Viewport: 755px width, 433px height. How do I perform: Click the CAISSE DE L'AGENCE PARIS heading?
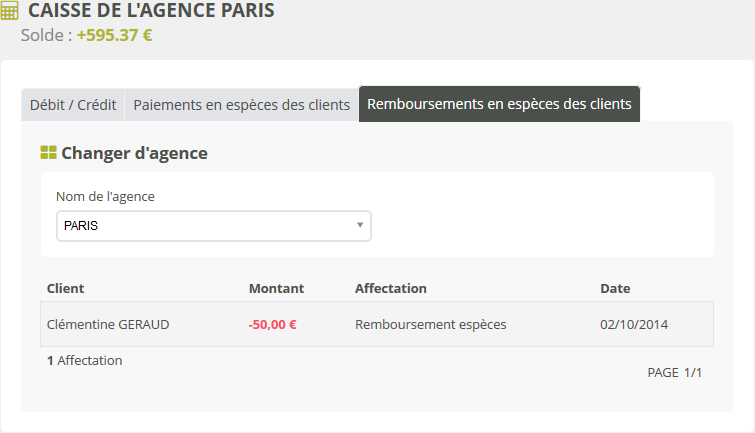point(151,12)
